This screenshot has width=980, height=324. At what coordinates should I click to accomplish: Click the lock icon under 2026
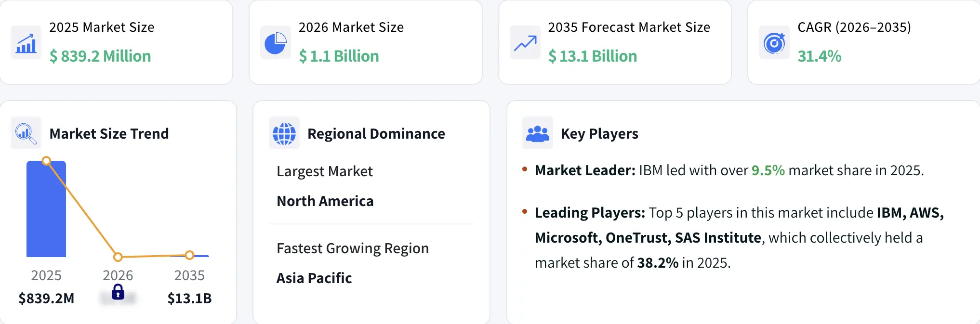click(x=118, y=292)
